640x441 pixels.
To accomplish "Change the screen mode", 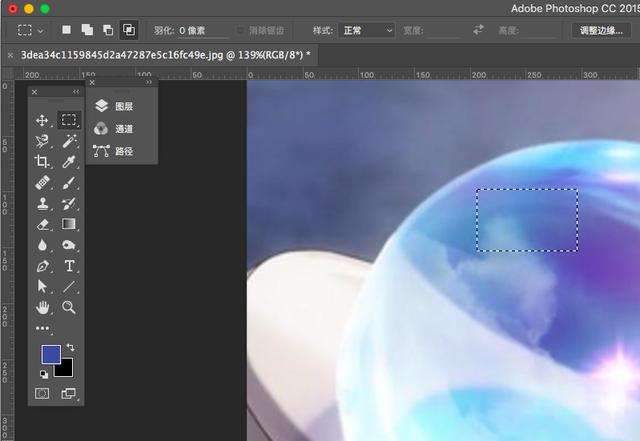I will click(x=68, y=393).
